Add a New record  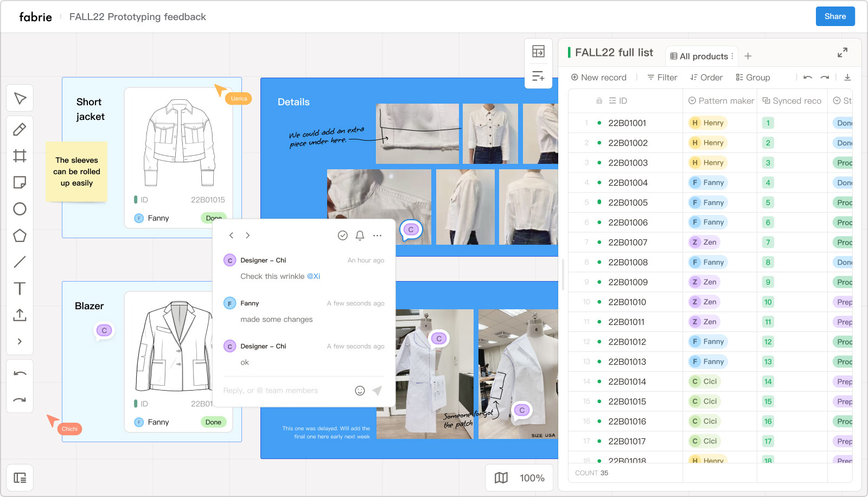coord(598,78)
